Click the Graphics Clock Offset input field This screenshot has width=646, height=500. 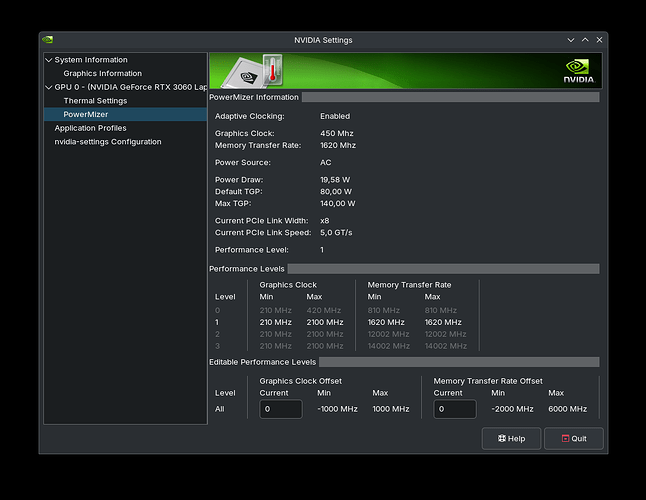point(281,409)
